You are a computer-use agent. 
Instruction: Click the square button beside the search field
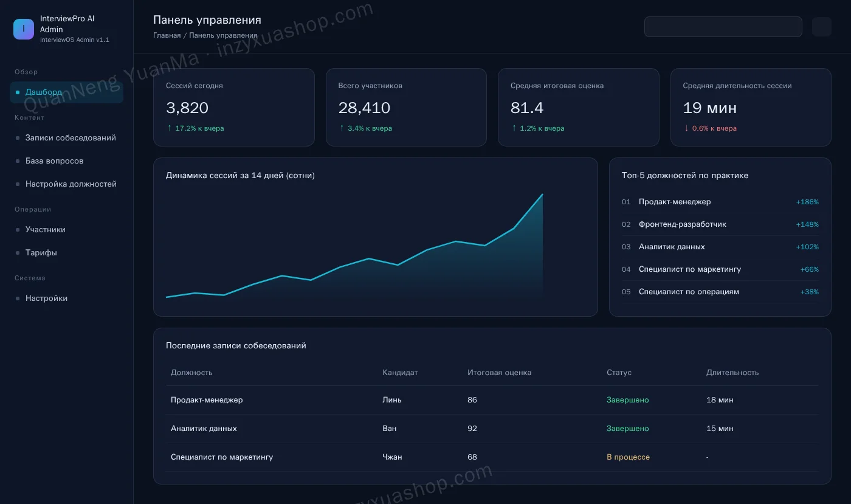tap(821, 27)
